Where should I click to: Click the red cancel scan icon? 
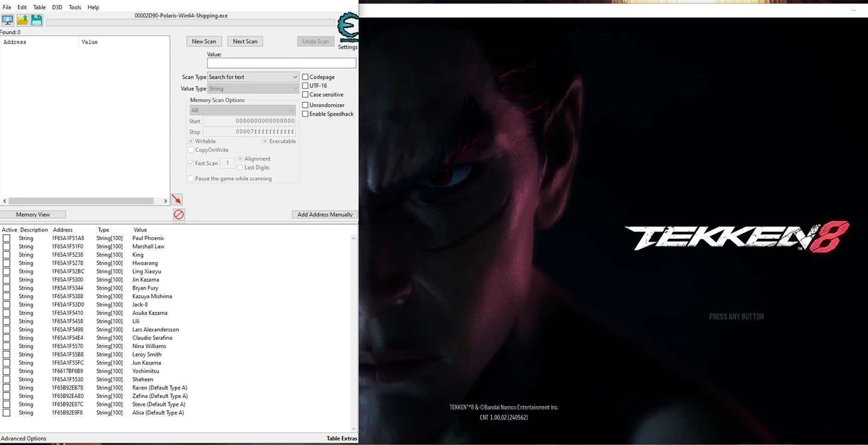coord(179,214)
